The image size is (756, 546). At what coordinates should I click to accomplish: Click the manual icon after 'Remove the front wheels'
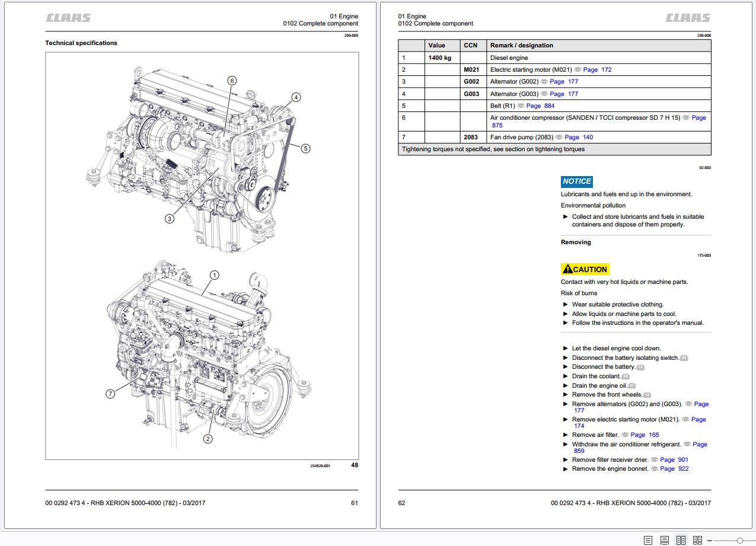pos(647,395)
